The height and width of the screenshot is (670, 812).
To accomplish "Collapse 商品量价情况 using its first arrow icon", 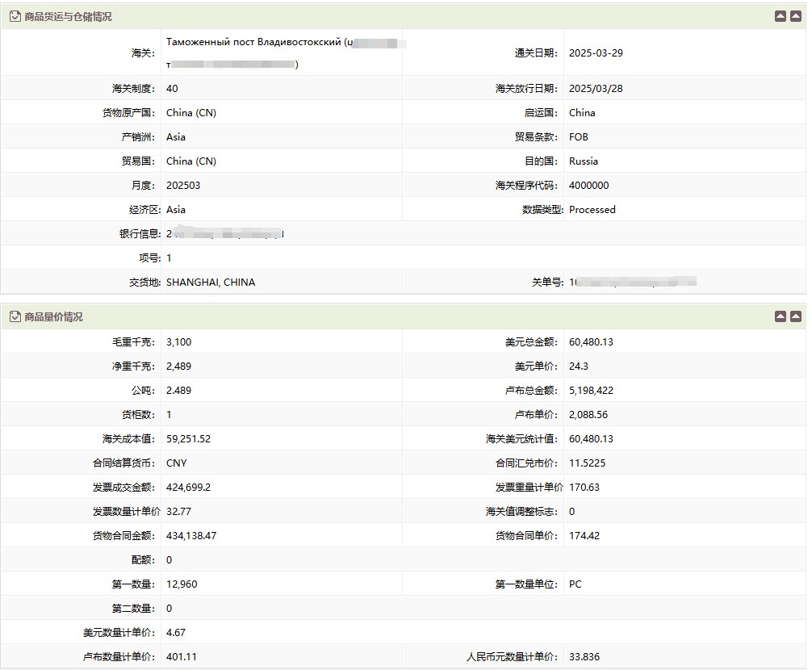I will (780, 316).
